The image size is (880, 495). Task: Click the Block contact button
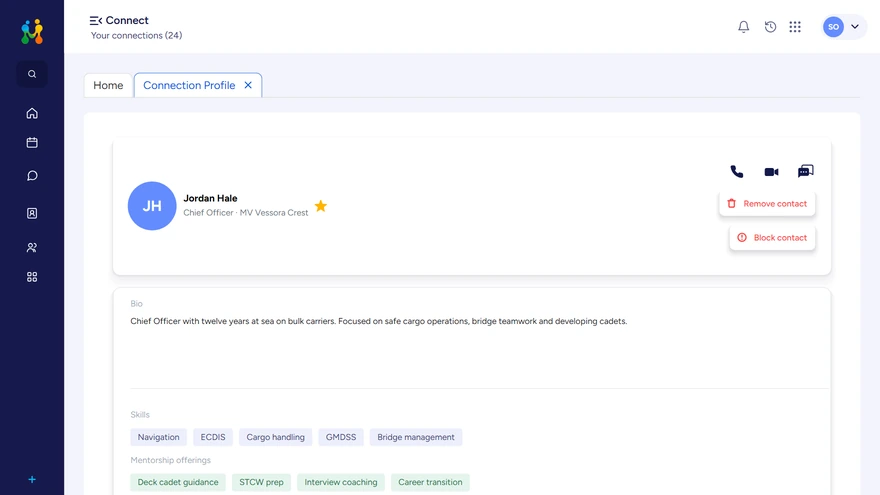(772, 237)
